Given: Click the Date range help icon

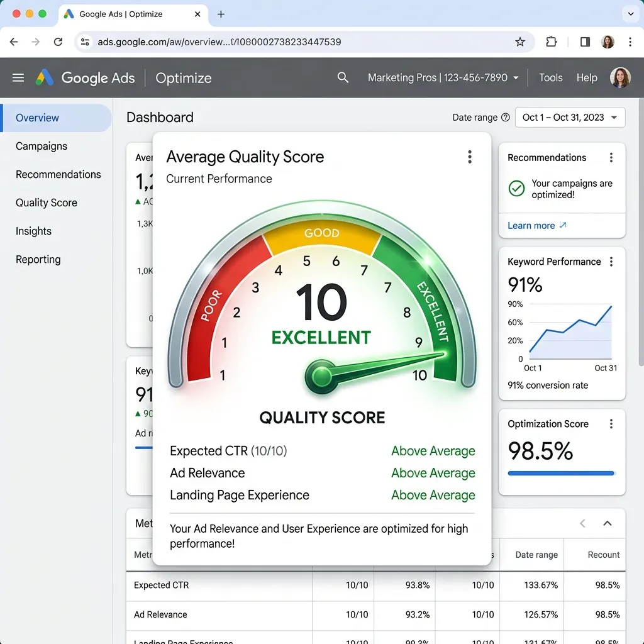Looking at the screenshot, I should pos(506,118).
